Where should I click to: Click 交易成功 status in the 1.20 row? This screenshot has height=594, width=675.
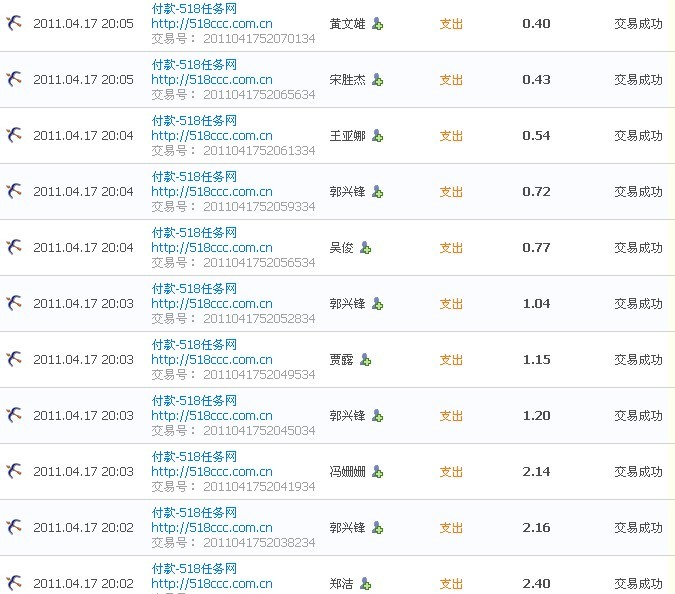638,416
